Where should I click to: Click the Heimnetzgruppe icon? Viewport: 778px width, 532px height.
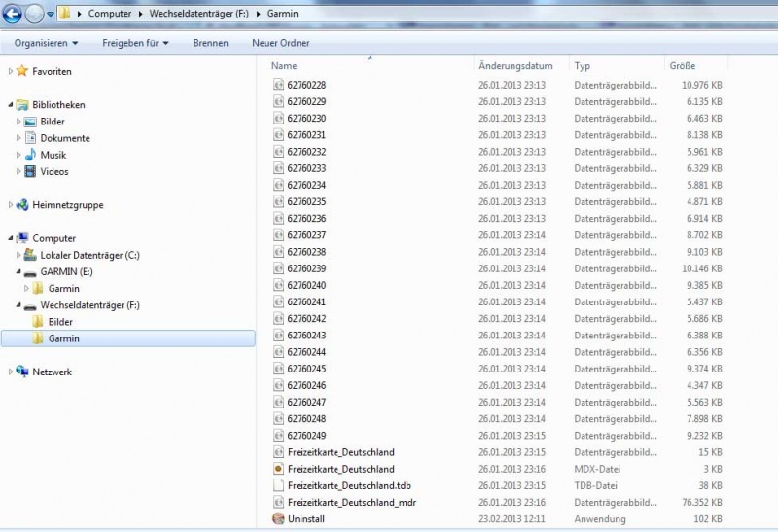tap(22, 204)
